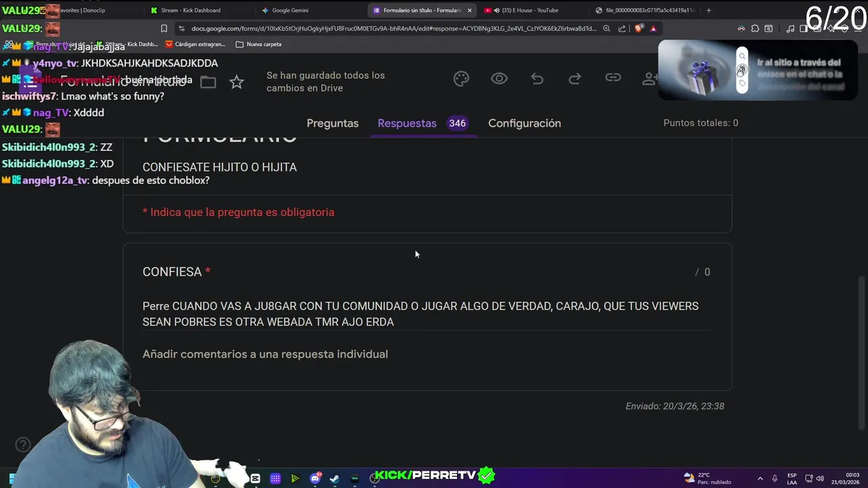Click the zoom magnifier in address bar
This screenshot has width=868, height=488.
click(606, 28)
